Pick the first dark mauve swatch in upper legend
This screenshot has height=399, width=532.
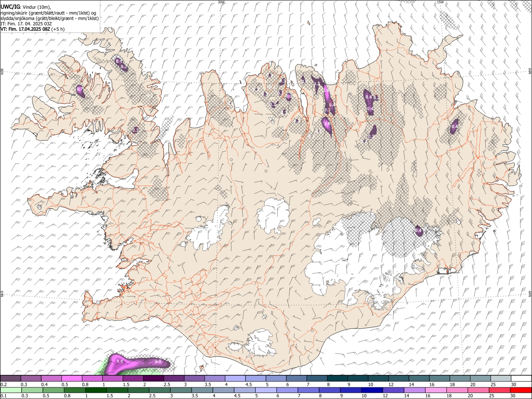(x=10, y=378)
